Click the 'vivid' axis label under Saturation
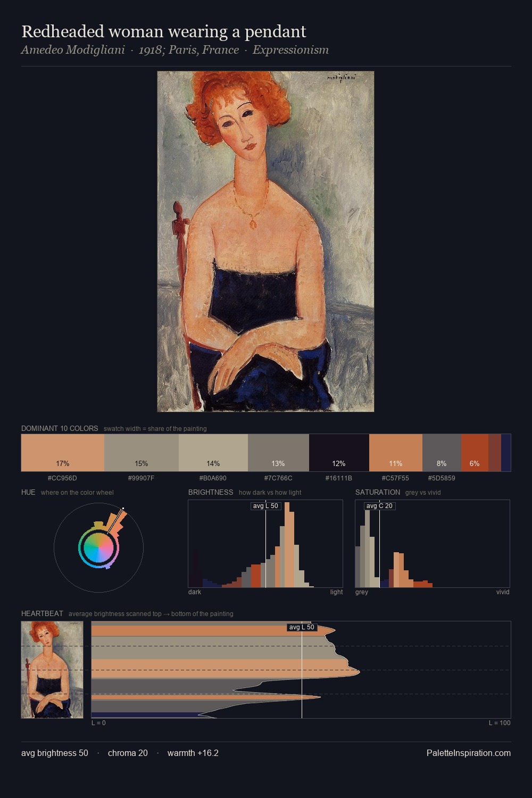The image size is (532, 798). point(503,592)
